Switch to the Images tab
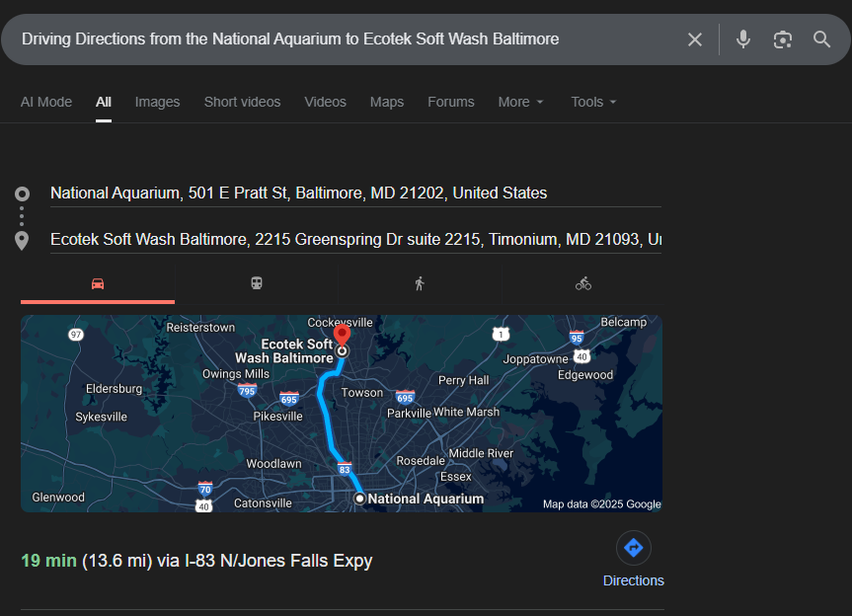This screenshot has width=852, height=616. click(x=157, y=102)
